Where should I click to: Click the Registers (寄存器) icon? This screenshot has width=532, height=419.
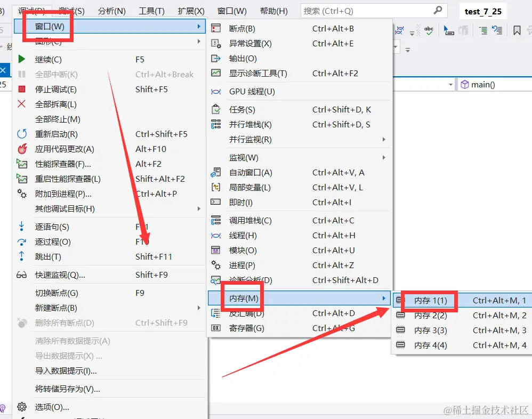(215, 328)
